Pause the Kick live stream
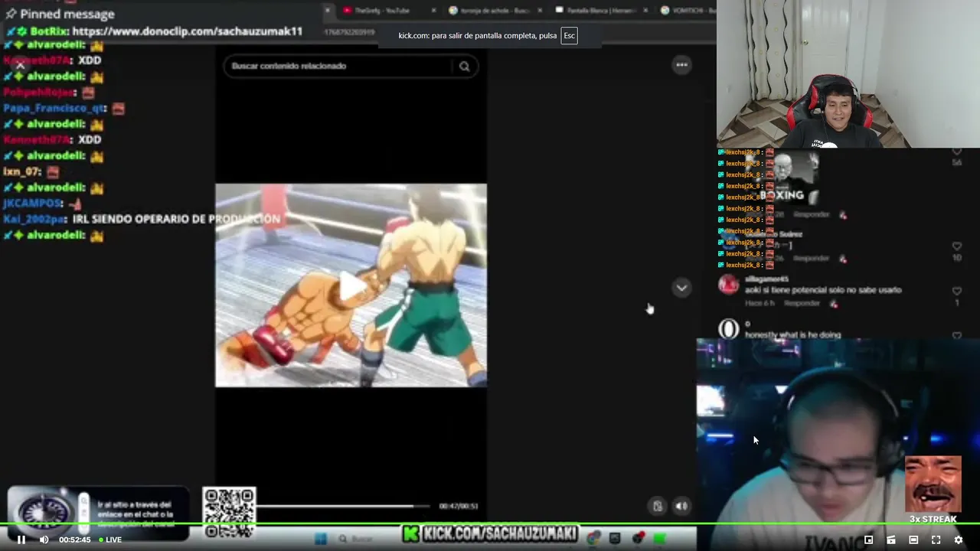Screen dimensions: 980x551 (x=21, y=540)
